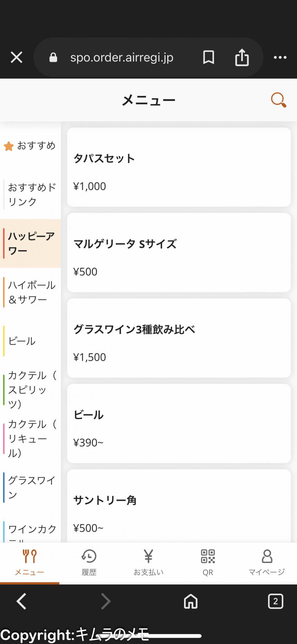Tap the bookmark icon in browser bar

[208, 57]
